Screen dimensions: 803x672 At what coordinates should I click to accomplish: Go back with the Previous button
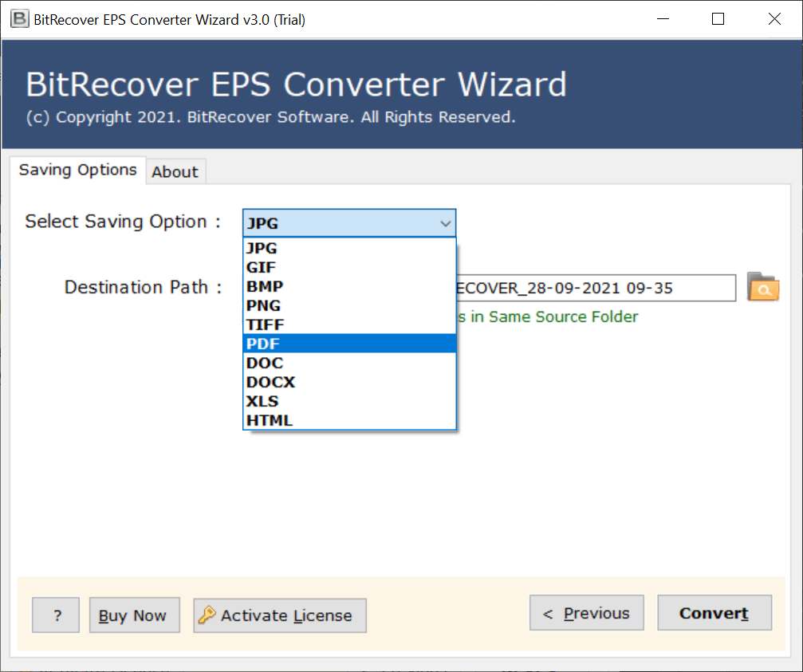(x=586, y=613)
